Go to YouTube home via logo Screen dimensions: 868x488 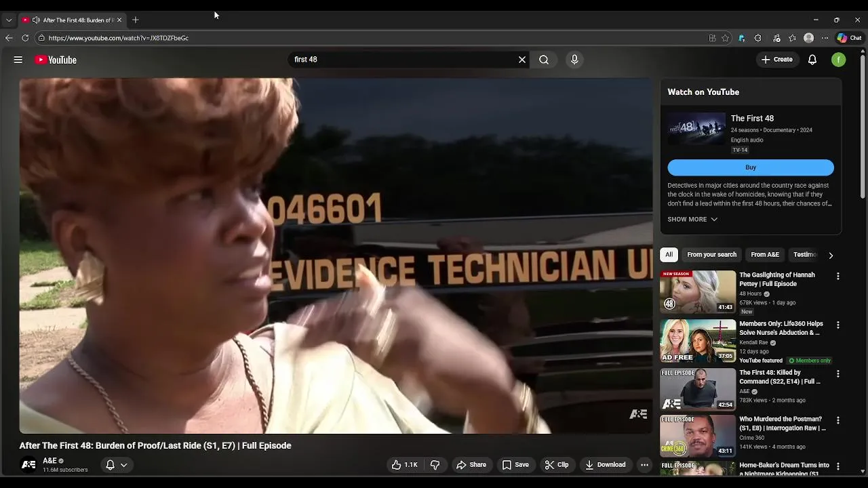click(x=56, y=60)
